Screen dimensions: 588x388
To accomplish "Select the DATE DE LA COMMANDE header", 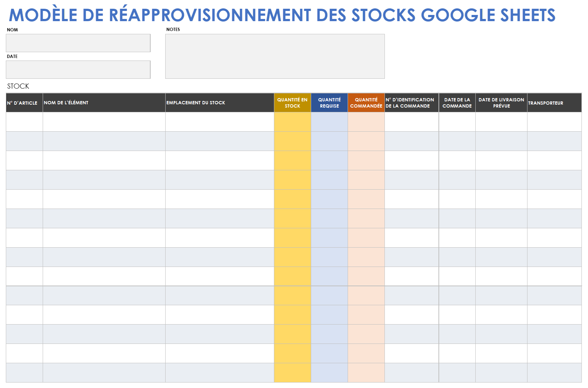I will click(x=457, y=103).
